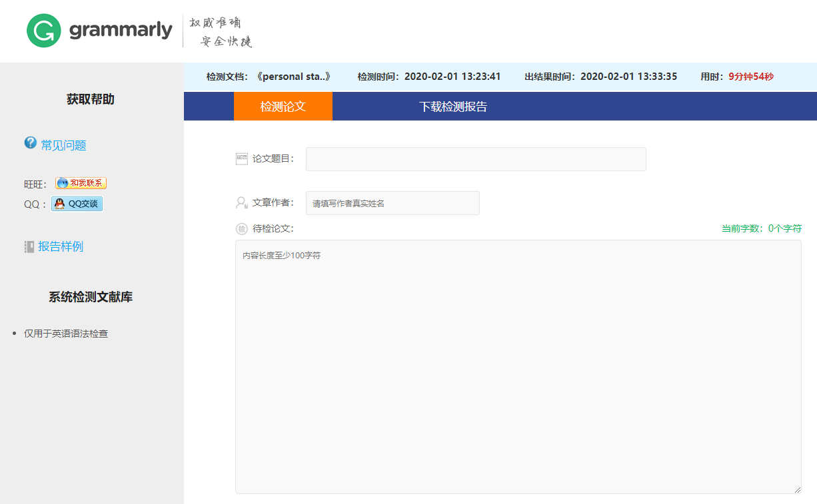Click the 待检论文 circular icon
Image resolution: width=817 pixels, height=504 pixels.
pos(242,229)
